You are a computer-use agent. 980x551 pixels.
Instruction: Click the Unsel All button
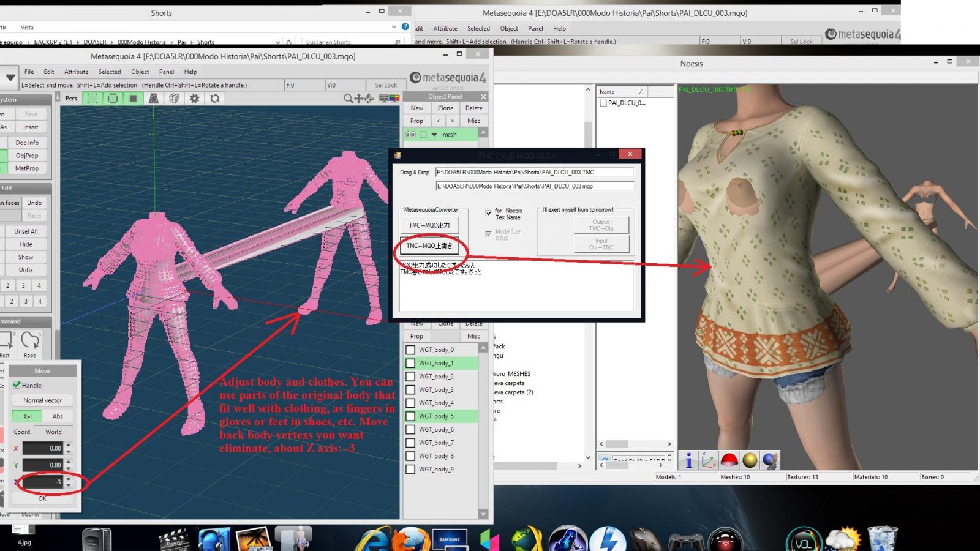[26, 231]
